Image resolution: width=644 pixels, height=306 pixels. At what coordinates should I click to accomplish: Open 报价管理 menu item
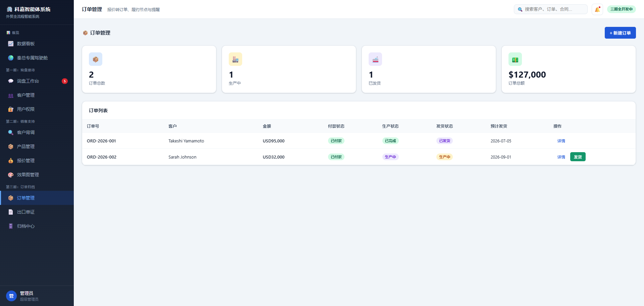(37, 161)
